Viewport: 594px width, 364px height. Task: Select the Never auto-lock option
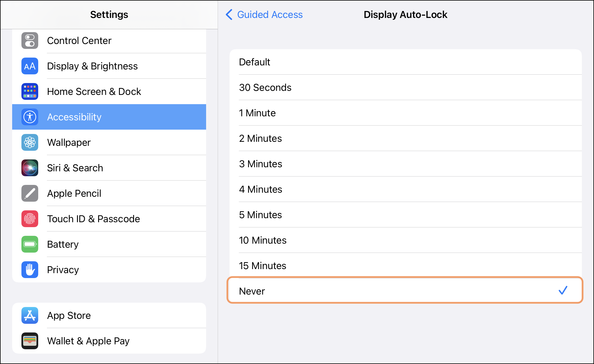coord(405,291)
